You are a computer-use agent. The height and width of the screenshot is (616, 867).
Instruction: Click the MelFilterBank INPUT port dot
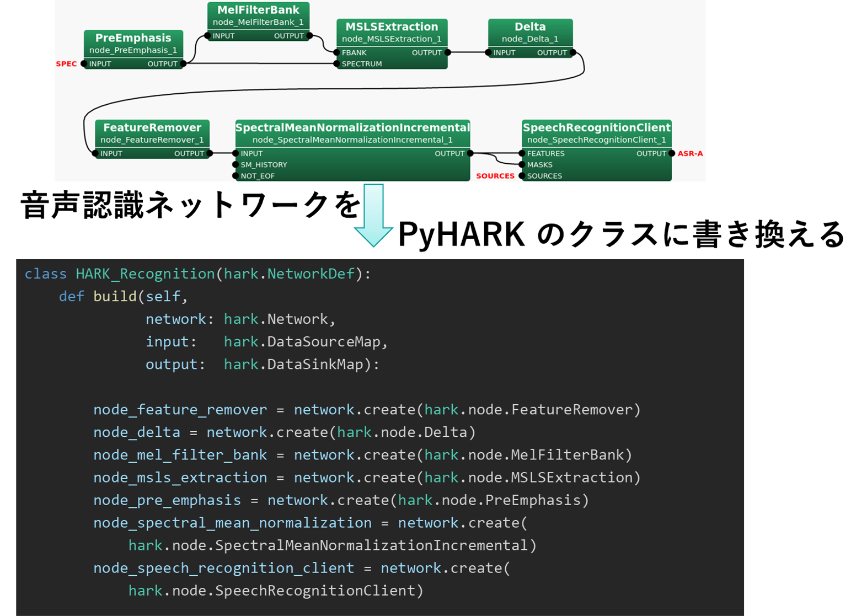click(x=208, y=36)
